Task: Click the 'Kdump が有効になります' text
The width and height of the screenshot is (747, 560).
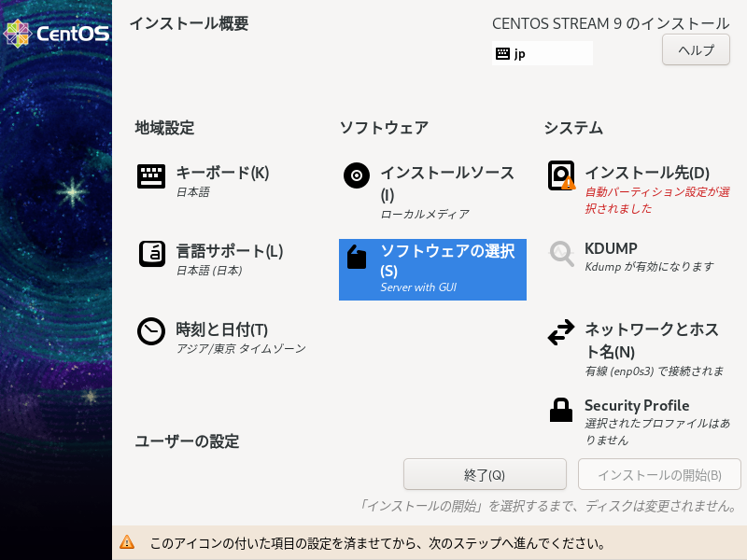Action: point(649,266)
